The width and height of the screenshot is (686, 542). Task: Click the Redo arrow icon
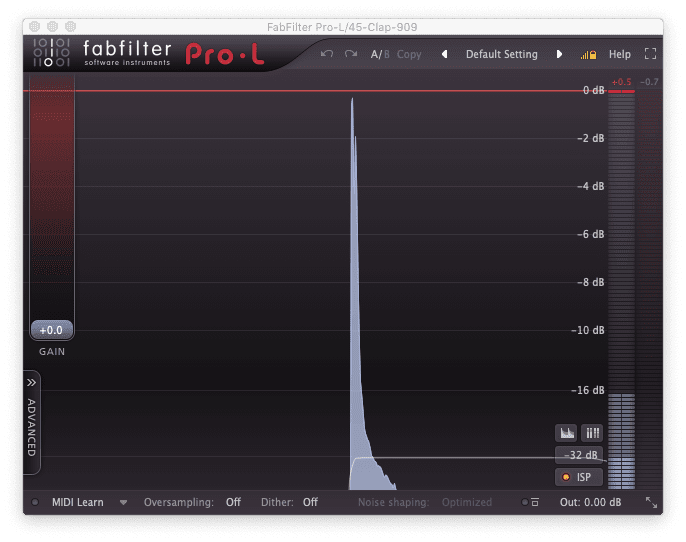(350, 54)
